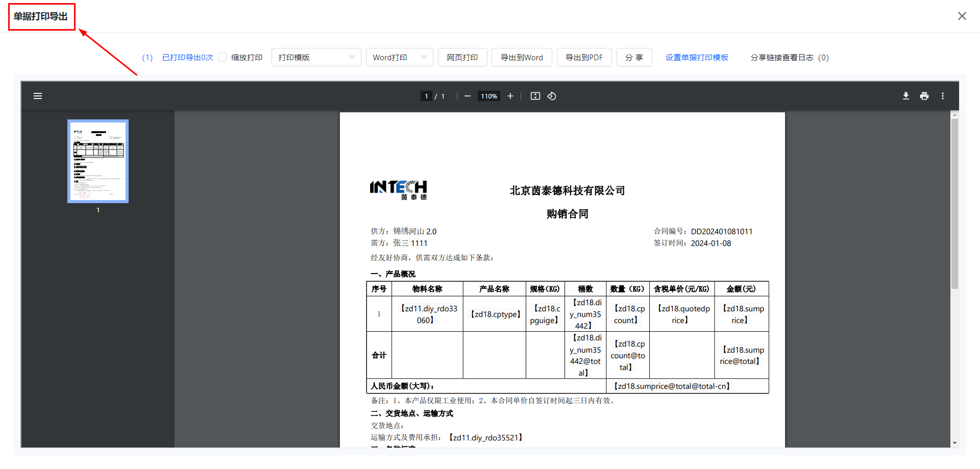
Task: Click the 分享 button
Action: pyautogui.click(x=634, y=57)
